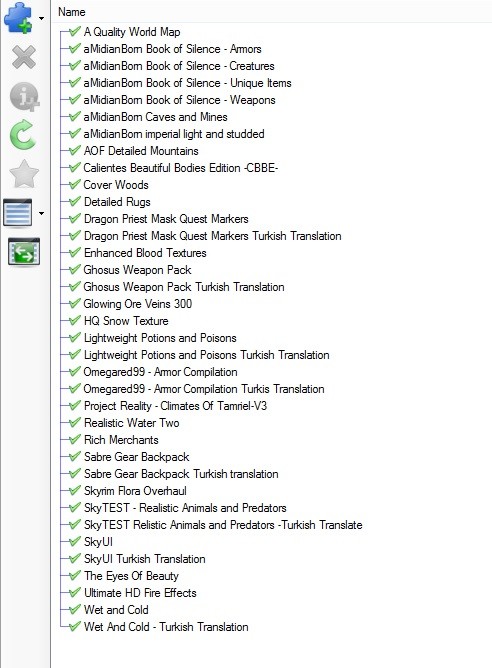Select Dragon Priest Mask Quest Markers Turkish Translation
The image size is (492, 668).
point(213,236)
